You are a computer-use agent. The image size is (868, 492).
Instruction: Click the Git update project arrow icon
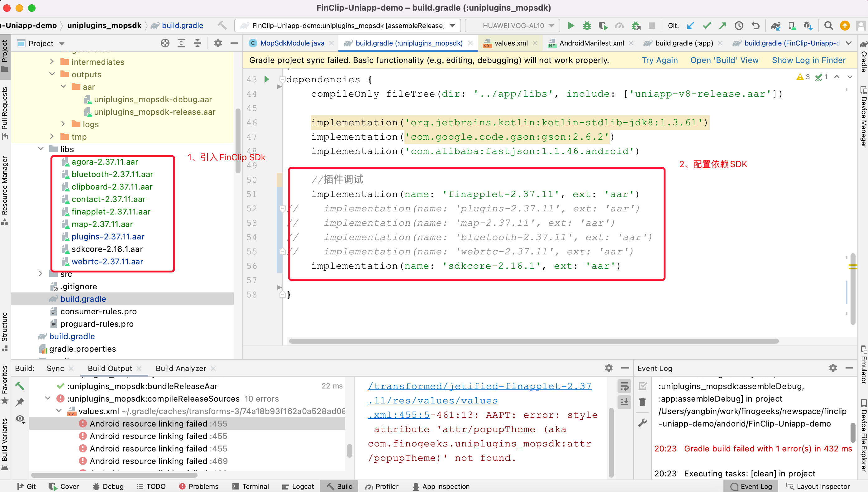point(690,26)
